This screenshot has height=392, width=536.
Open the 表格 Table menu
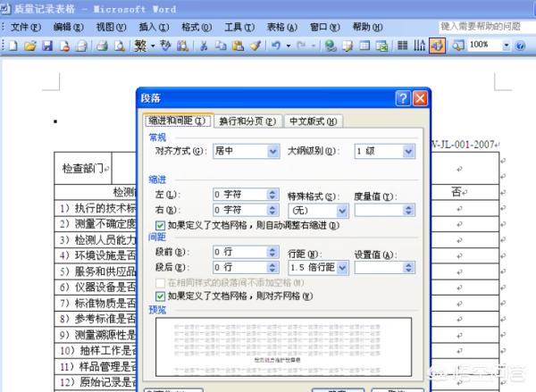click(282, 27)
